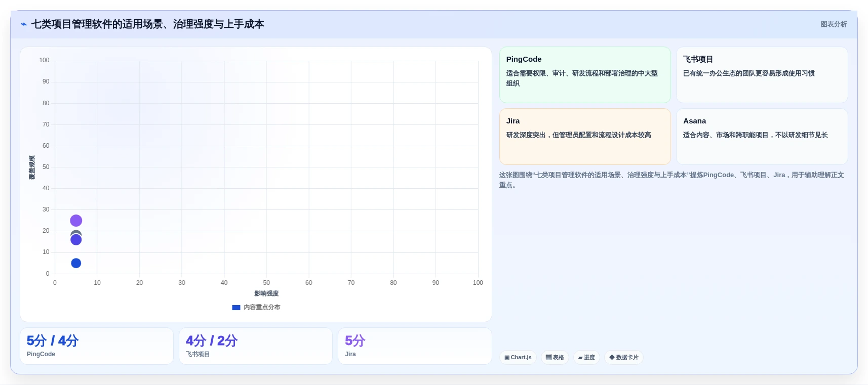
Task: Click the x-axis value 50
Action: 266,283
